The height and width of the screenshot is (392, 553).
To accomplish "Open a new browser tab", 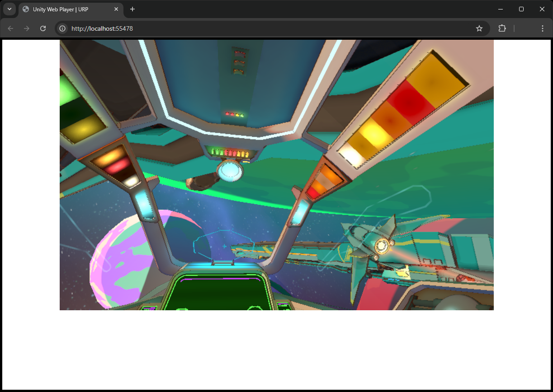I will [132, 9].
